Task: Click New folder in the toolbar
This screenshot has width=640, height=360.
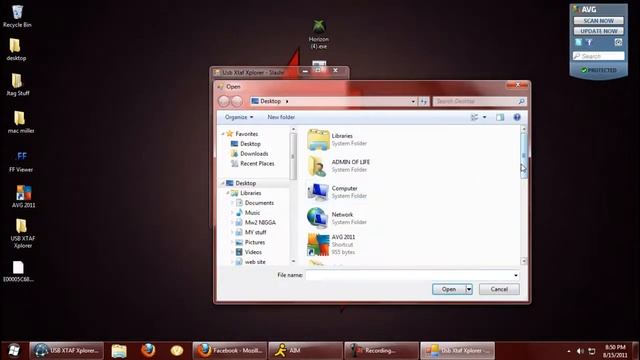Action: tap(281, 117)
